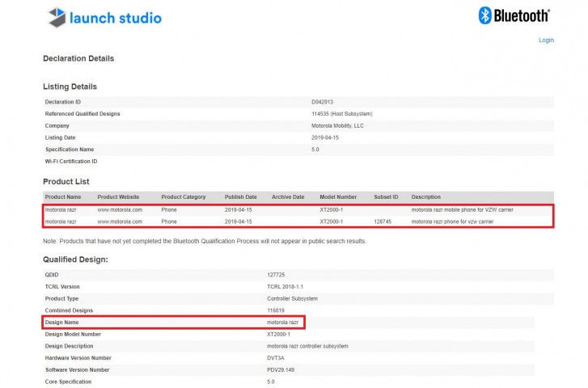Select the QDID value 127725
Viewport: 588px width, 388px height.
click(x=276, y=275)
